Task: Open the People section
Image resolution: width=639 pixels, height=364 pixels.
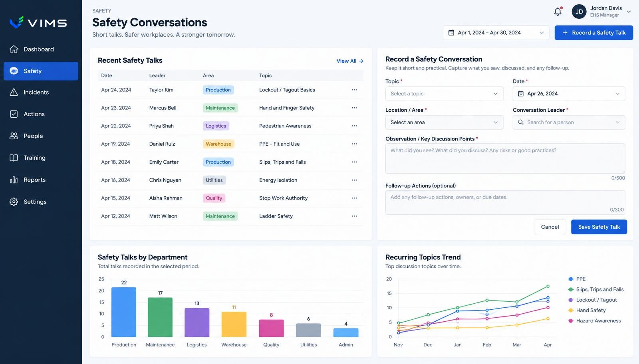Action: tap(41, 136)
